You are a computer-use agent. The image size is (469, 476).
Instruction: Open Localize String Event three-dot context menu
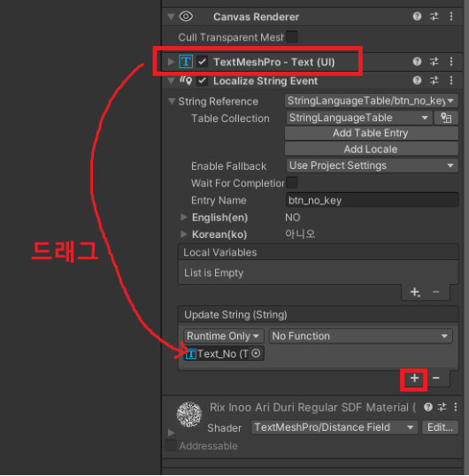(451, 81)
